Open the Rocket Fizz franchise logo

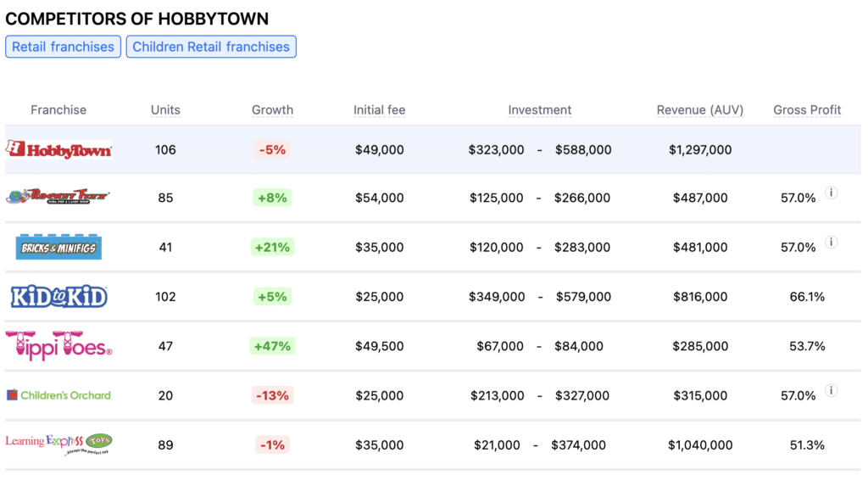pyautogui.click(x=58, y=196)
